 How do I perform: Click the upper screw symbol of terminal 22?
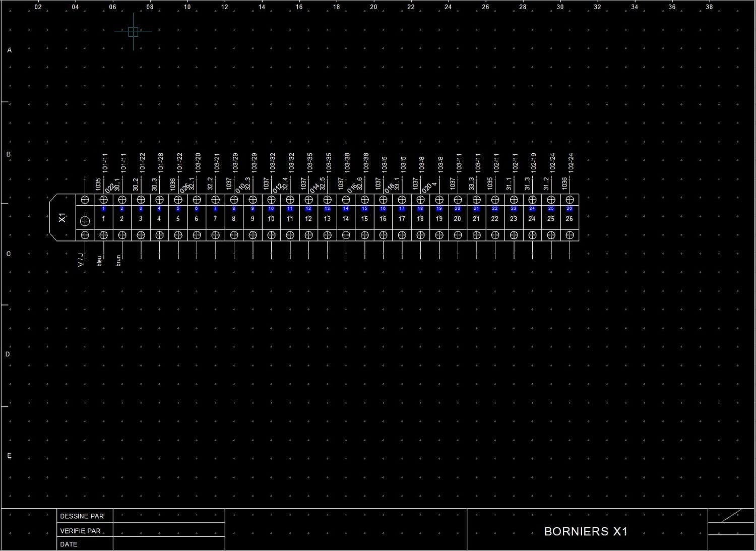click(495, 200)
